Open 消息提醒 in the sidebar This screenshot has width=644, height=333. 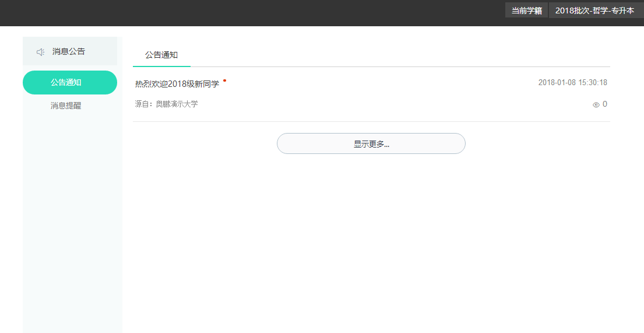pyautogui.click(x=66, y=106)
